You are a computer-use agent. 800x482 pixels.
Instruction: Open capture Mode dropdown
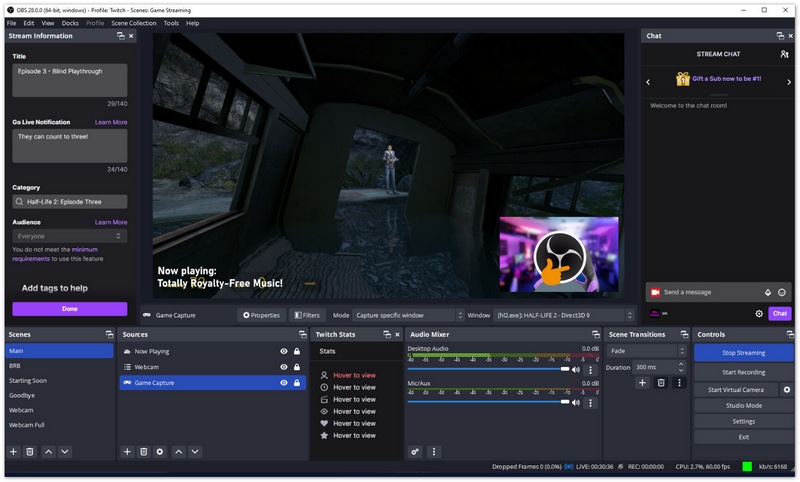(409, 316)
